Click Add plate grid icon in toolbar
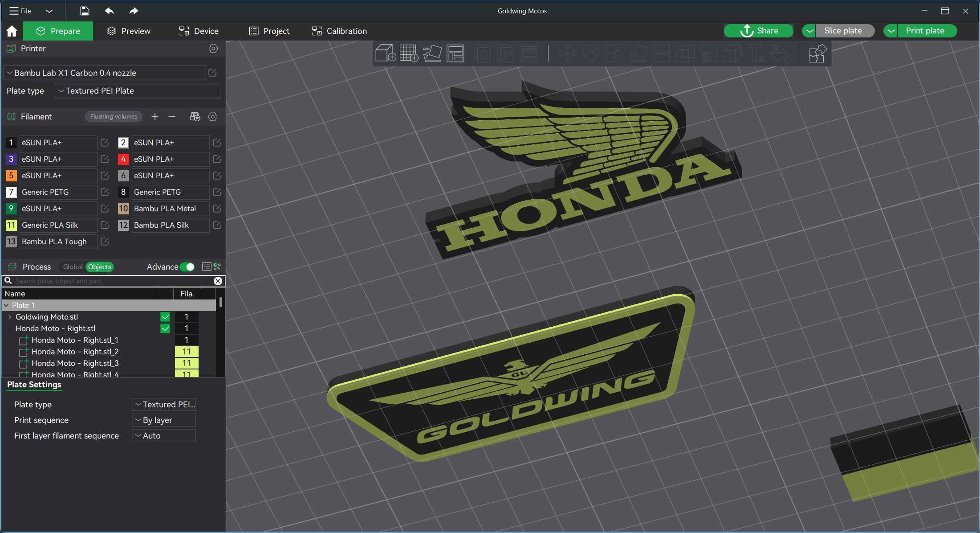 tap(409, 53)
